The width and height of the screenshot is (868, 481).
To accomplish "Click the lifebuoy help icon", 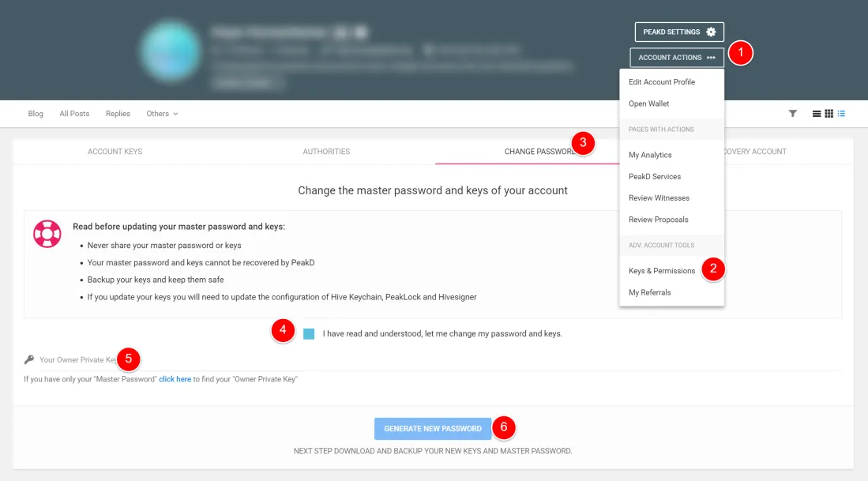I will point(47,234).
